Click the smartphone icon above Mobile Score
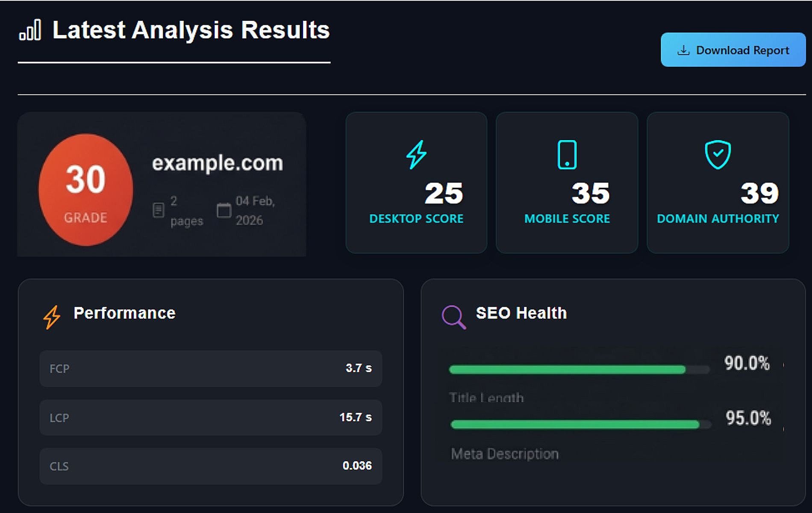The height and width of the screenshot is (513, 812). click(567, 154)
